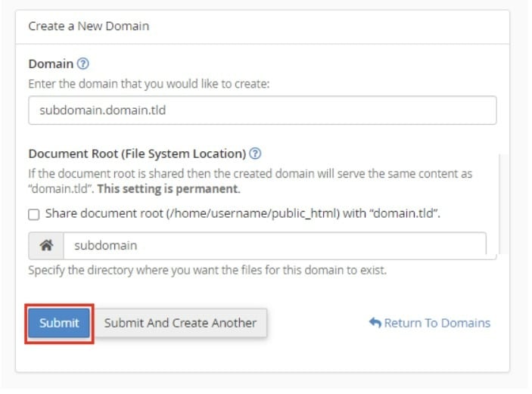
Task: Open help icon beside Document Root label
Action: coord(255,154)
